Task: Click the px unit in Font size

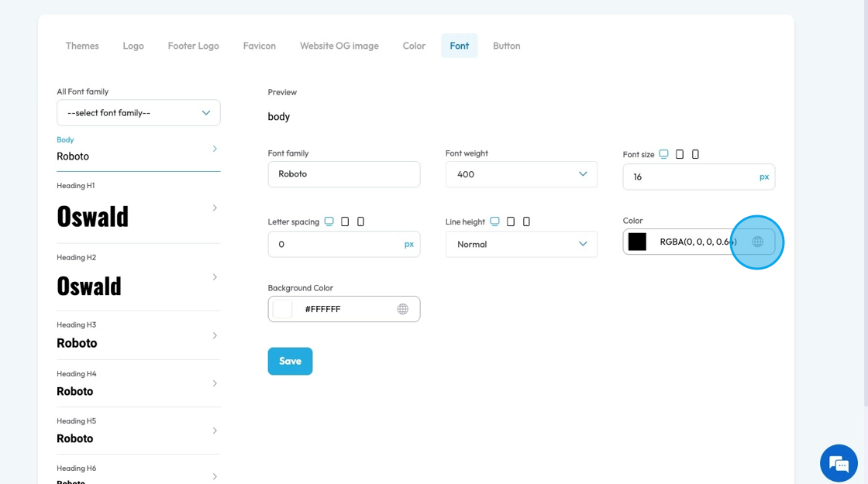Action: click(764, 177)
